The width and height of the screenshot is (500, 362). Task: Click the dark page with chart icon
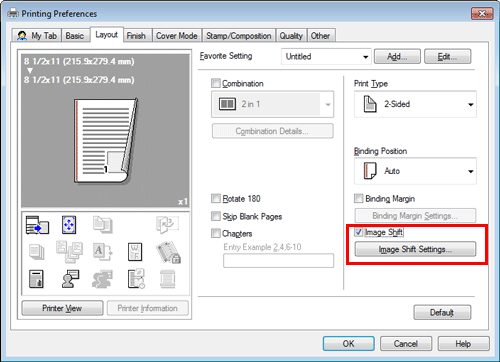36,279
